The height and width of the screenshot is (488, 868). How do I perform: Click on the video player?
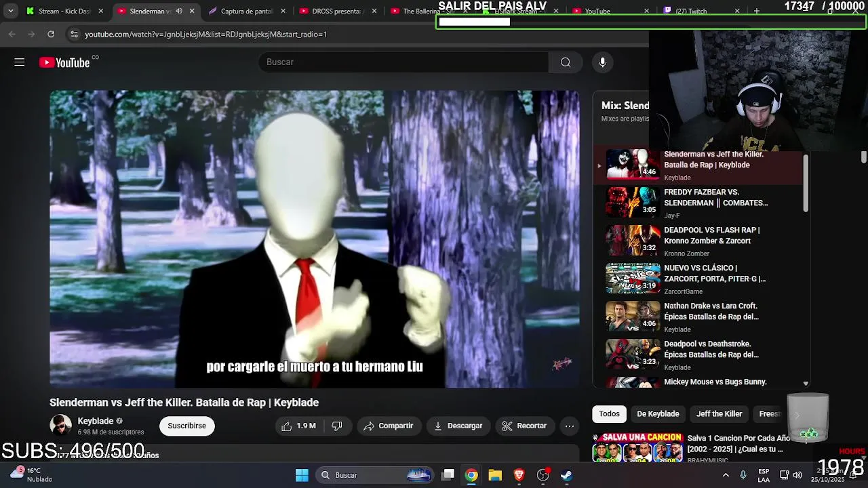point(315,239)
